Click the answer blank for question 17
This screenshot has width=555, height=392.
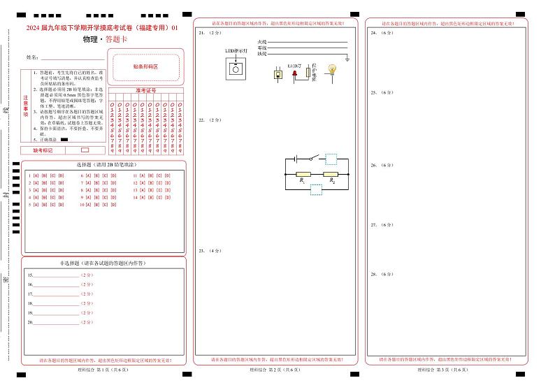click(x=56, y=294)
